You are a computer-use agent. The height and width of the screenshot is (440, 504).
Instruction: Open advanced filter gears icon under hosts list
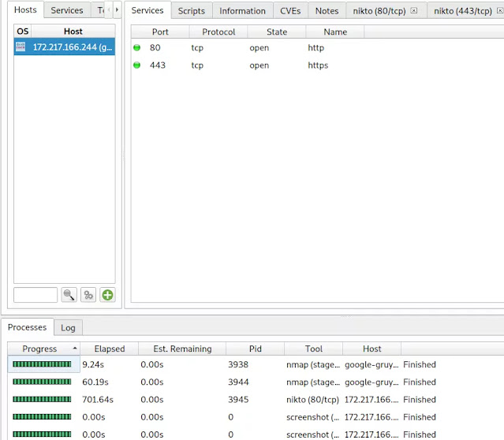tap(88, 295)
